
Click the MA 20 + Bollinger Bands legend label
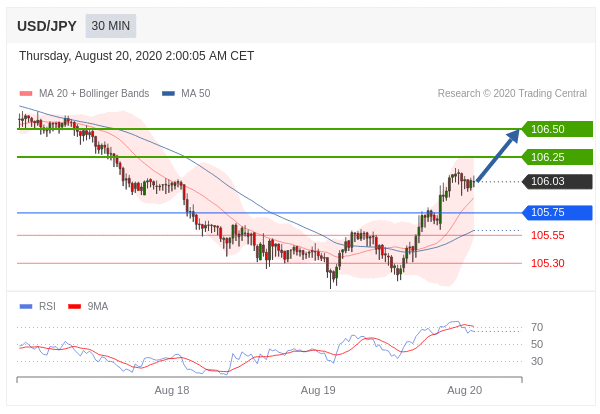(x=94, y=93)
